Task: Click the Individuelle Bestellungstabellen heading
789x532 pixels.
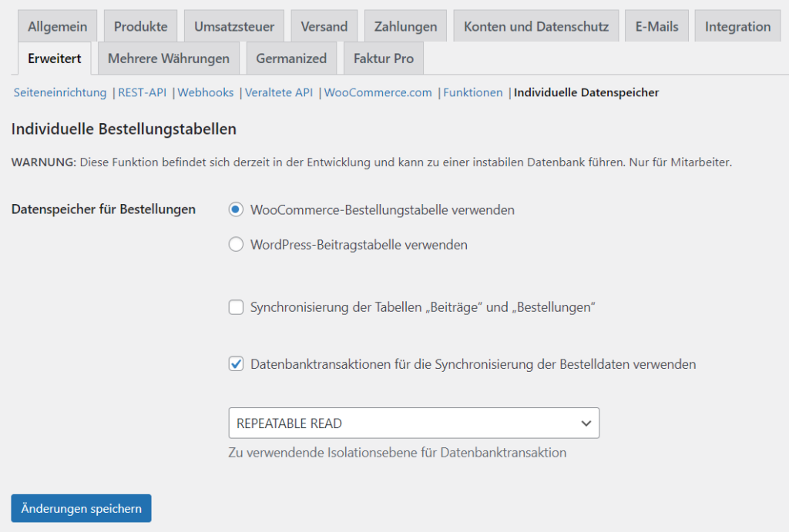Action: click(x=124, y=129)
